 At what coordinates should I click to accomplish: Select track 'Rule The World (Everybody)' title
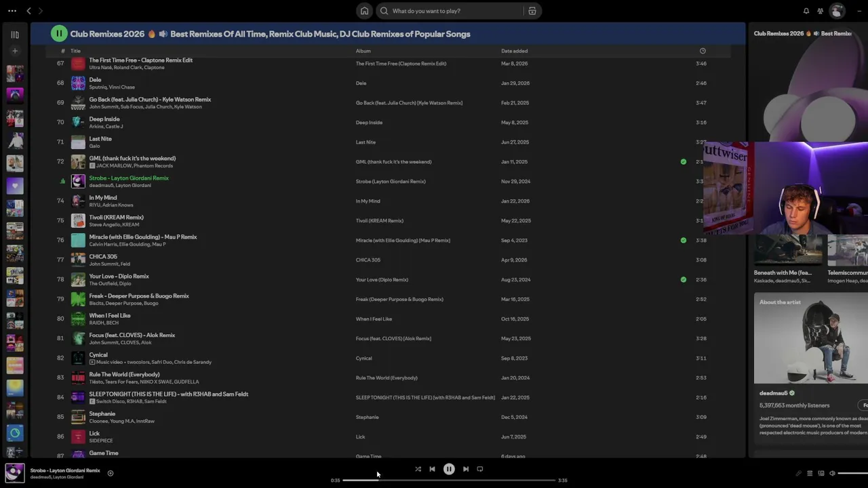pyautogui.click(x=125, y=375)
